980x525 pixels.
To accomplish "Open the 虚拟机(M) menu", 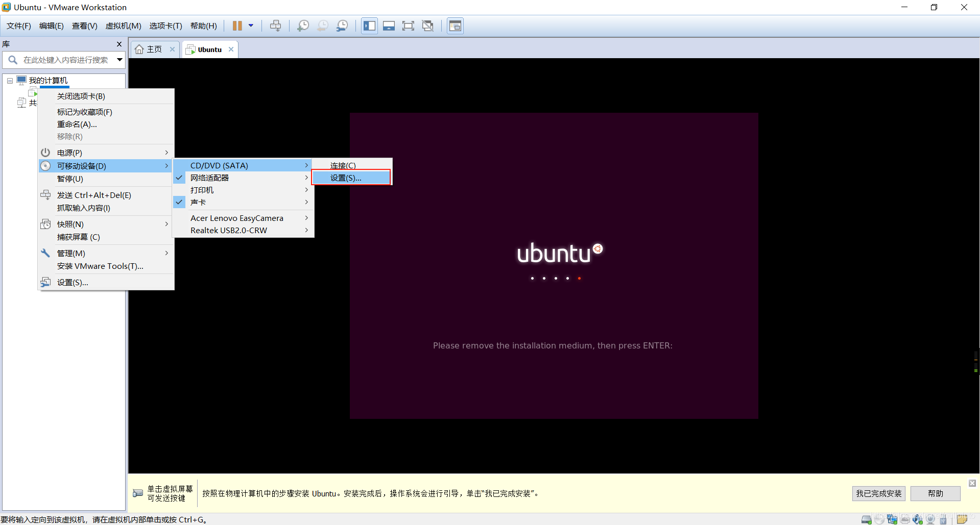I will point(124,26).
